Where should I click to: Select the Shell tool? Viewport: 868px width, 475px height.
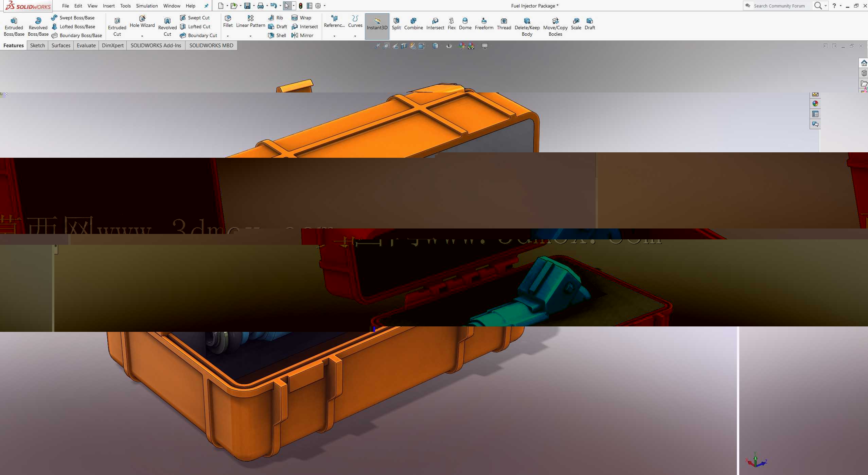(x=277, y=35)
